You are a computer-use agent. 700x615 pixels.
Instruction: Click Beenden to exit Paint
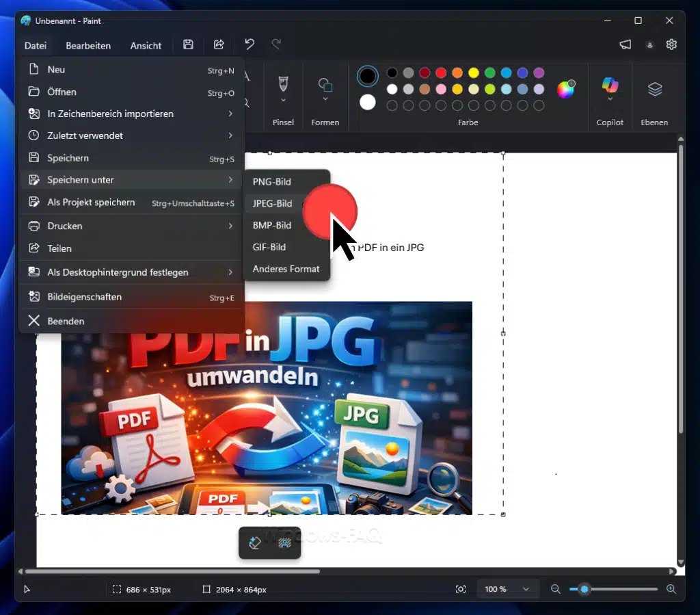tap(66, 321)
